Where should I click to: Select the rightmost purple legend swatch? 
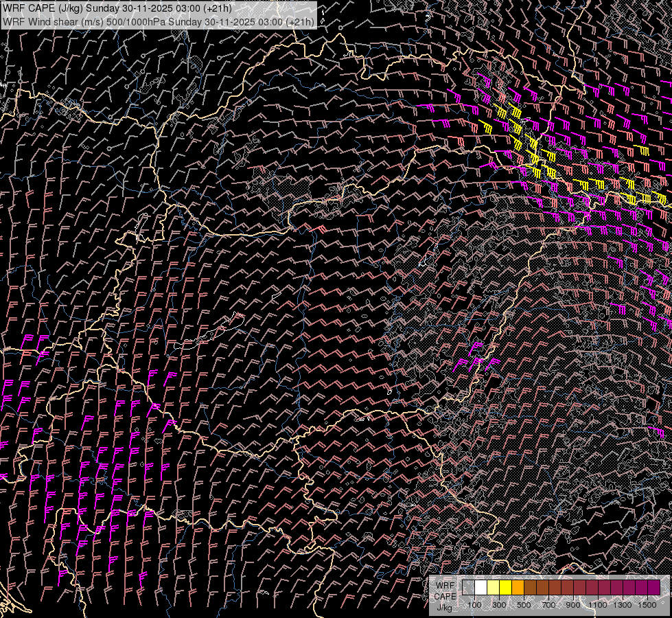click(x=653, y=588)
